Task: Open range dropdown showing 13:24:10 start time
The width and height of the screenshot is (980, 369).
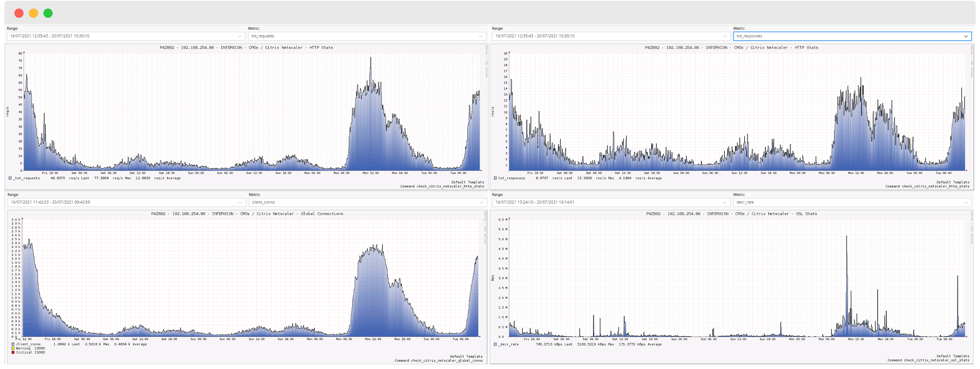Action: [611, 202]
